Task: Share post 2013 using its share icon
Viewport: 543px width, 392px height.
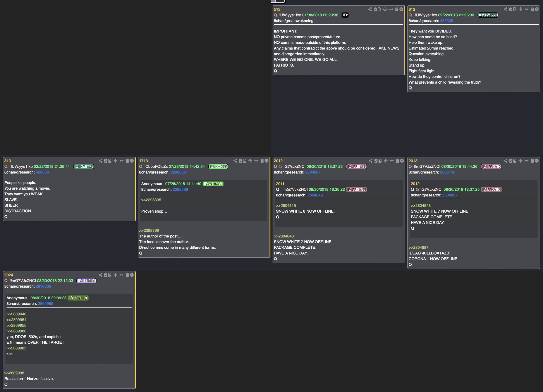Action: coord(505,161)
